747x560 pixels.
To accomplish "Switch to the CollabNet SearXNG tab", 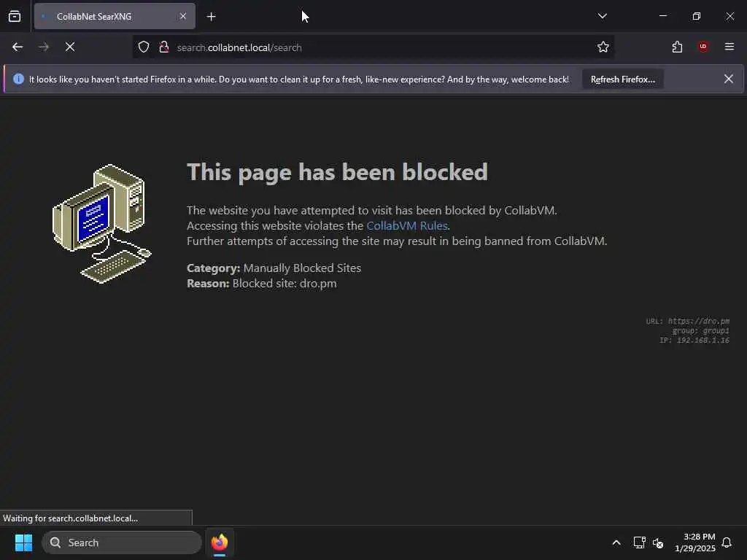I will (x=115, y=16).
